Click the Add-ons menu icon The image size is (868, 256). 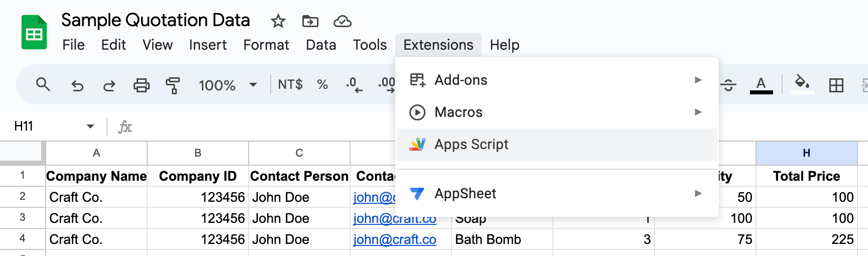coord(417,80)
